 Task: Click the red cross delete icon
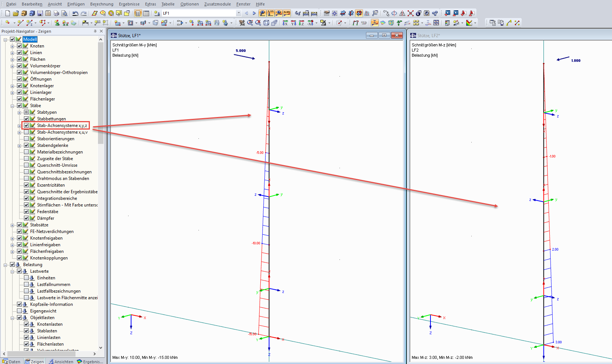(410, 13)
